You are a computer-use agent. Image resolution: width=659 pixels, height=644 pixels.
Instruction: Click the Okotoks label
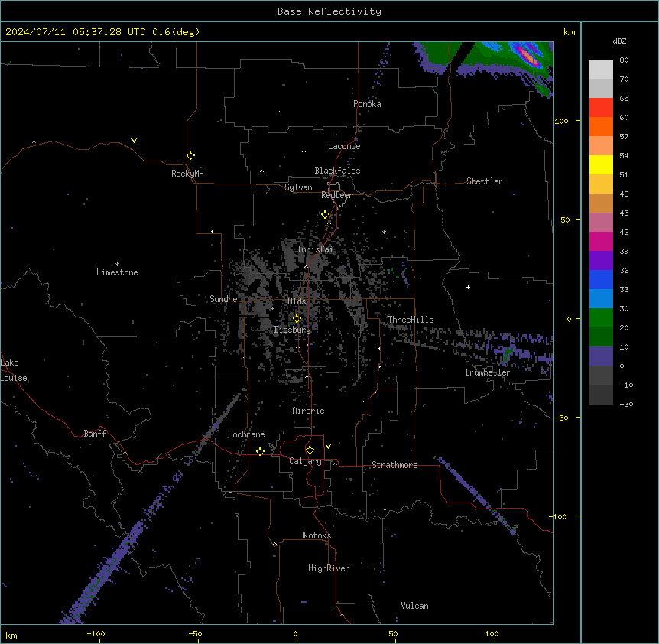(315, 535)
